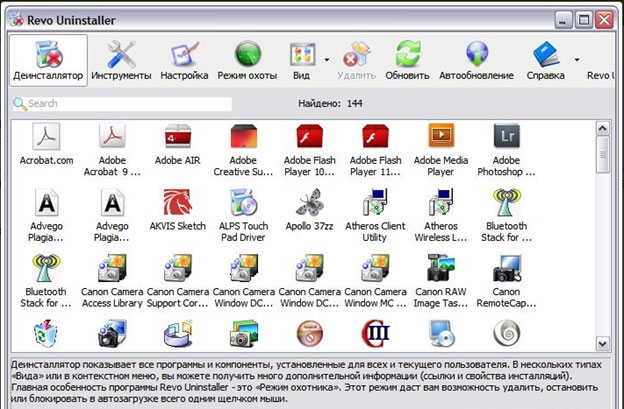Viewport: 624px width, 409px height.
Task: Select Adobe Acrobat 9 program
Action: coord(112,150)
